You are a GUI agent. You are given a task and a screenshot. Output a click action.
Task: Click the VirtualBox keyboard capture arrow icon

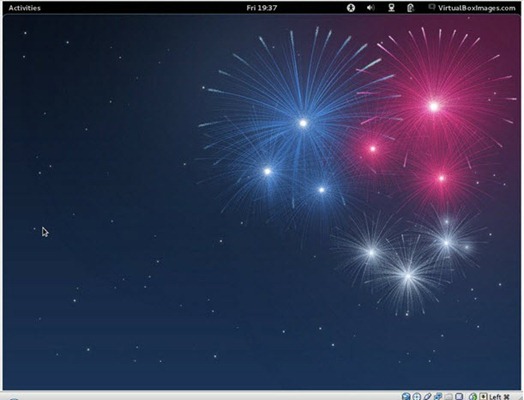(483, 396)
